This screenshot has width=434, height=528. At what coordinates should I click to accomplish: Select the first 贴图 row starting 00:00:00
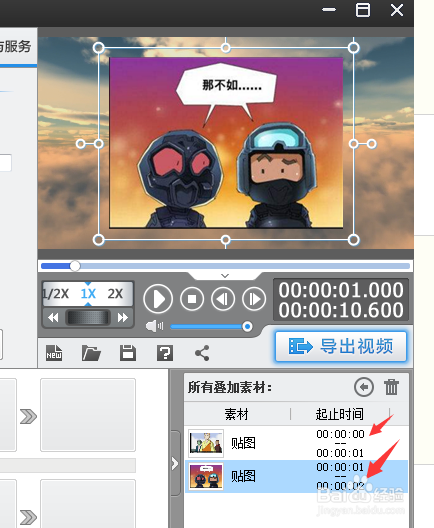[296, 443]
